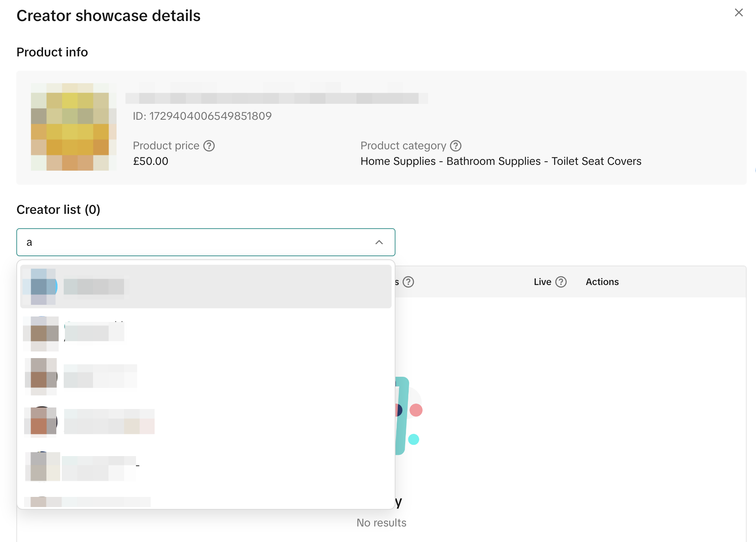Screen dimensions: 756x542
Task: Click the product ID number text
Action: (202, 116)
